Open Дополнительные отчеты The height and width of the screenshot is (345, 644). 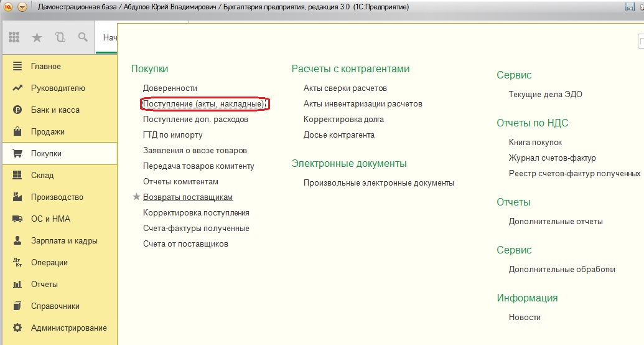pos(556,222)
